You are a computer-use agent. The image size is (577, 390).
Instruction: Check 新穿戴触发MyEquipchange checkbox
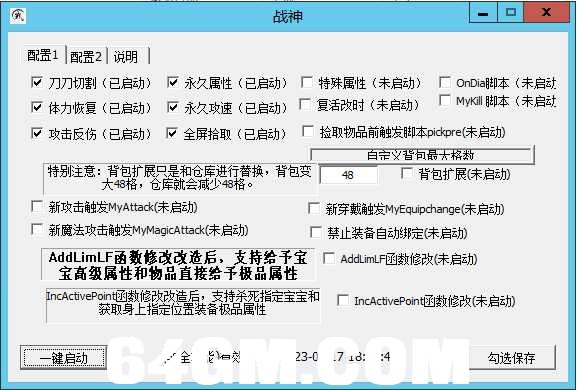[x=314, y=208]
